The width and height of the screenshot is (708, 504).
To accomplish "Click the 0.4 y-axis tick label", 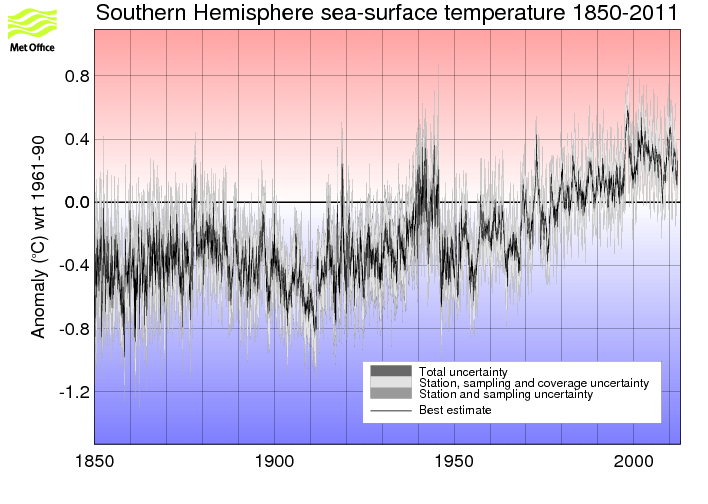I will pyautogui.click(x=77, y=140).
